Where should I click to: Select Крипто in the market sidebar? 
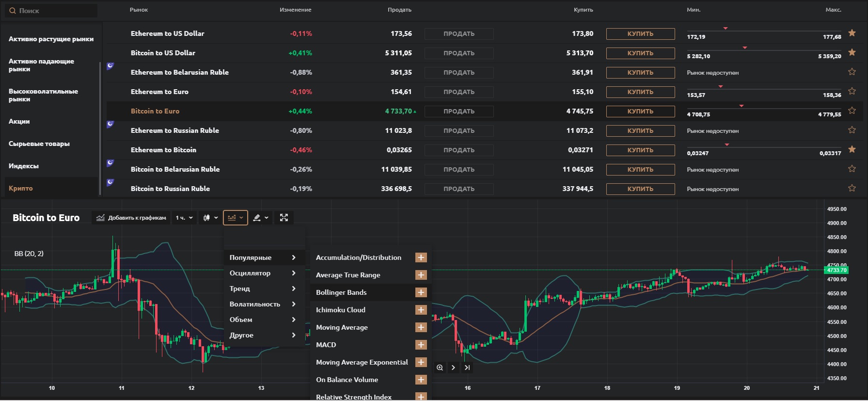(x=21, y=188)
